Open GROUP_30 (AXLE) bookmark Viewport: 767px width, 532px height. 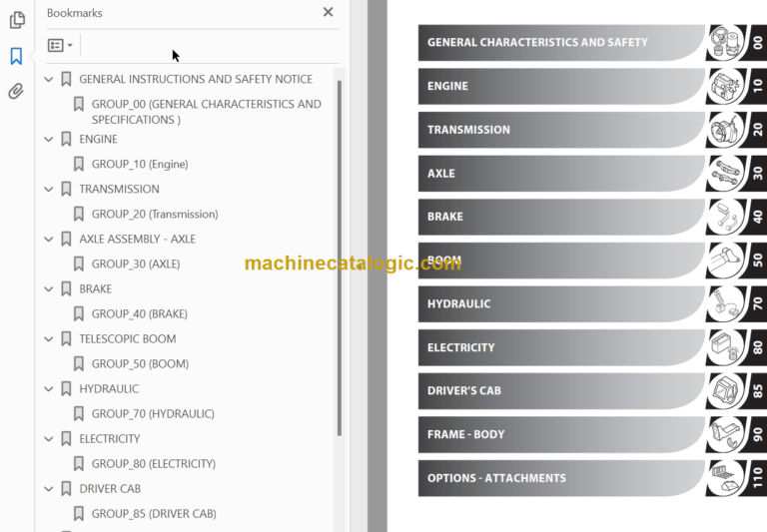pos(136,265)
